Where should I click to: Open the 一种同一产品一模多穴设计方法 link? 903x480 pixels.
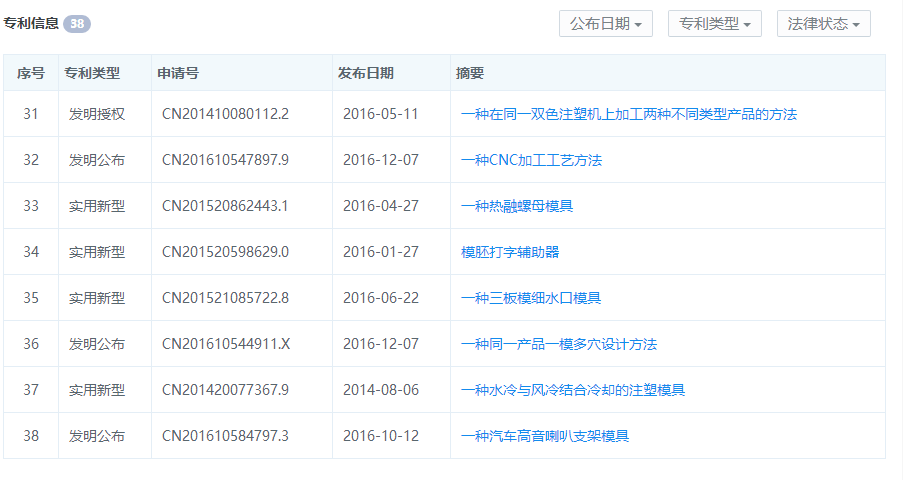tap(559, 344)
